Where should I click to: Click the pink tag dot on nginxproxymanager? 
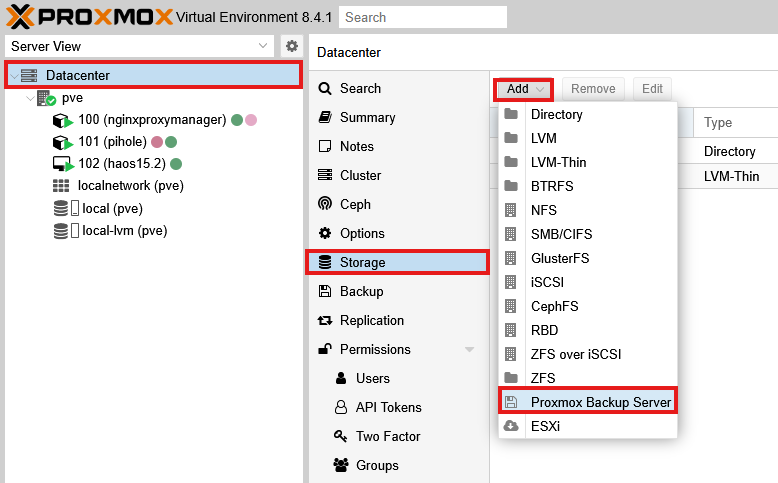coord(251,120)
